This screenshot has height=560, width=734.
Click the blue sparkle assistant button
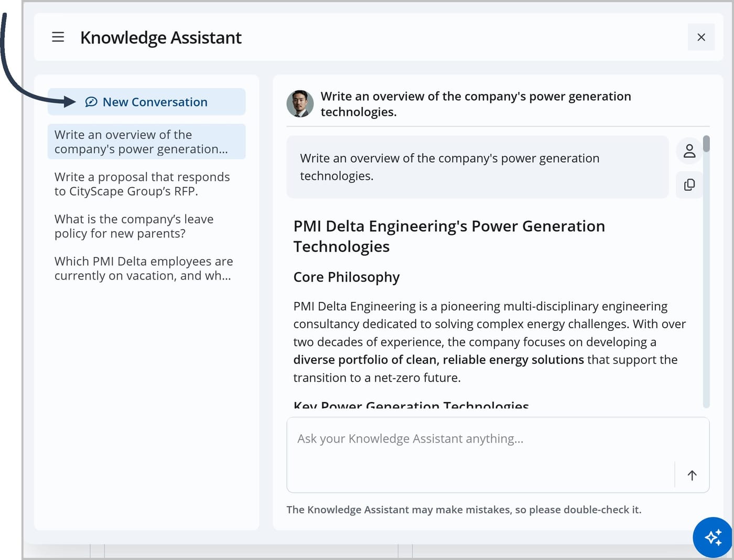(x=713, y=537)
